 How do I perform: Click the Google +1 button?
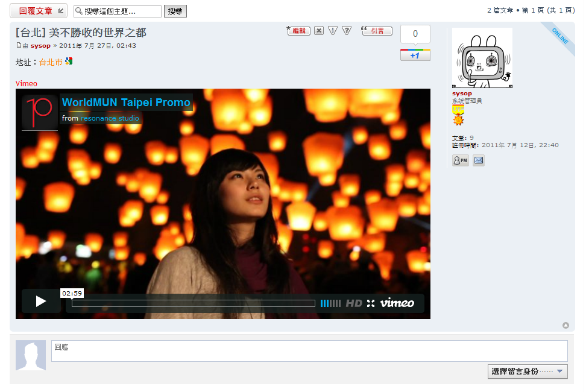(x=415, y=55)
